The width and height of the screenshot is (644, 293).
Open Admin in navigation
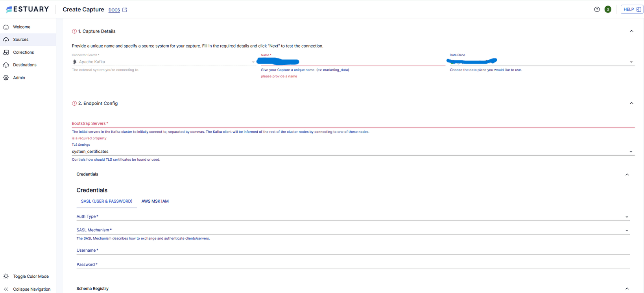pyautogui.click(x=19, y=78)
